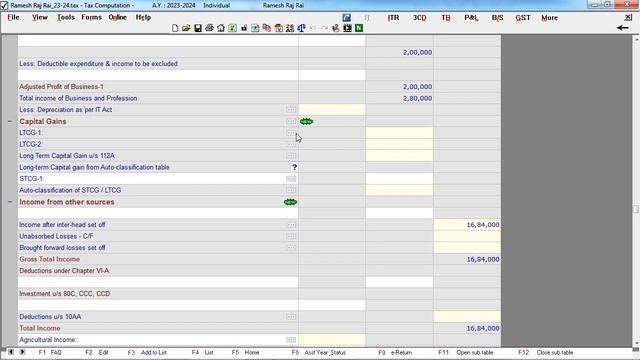Open sub table for Unabsorbed Losses - C/F
Screen dimensions: 640x360
(291, 236)
